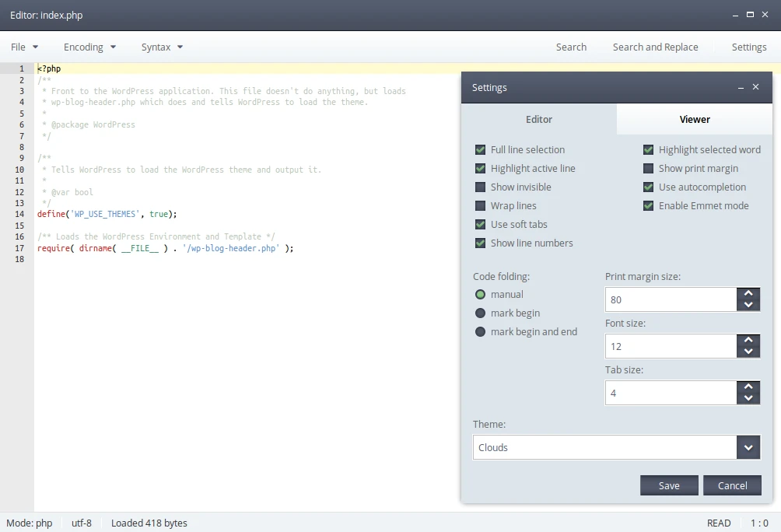This screenshot has height=532, width=781.
Task: Click the Save button
Action: pos(669,485)
